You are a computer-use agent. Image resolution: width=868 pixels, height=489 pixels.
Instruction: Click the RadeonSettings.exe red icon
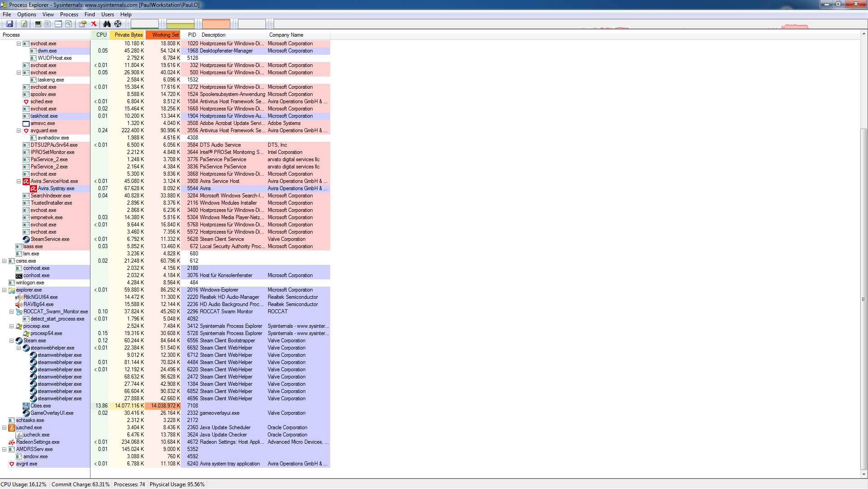(x=12, y=442)
